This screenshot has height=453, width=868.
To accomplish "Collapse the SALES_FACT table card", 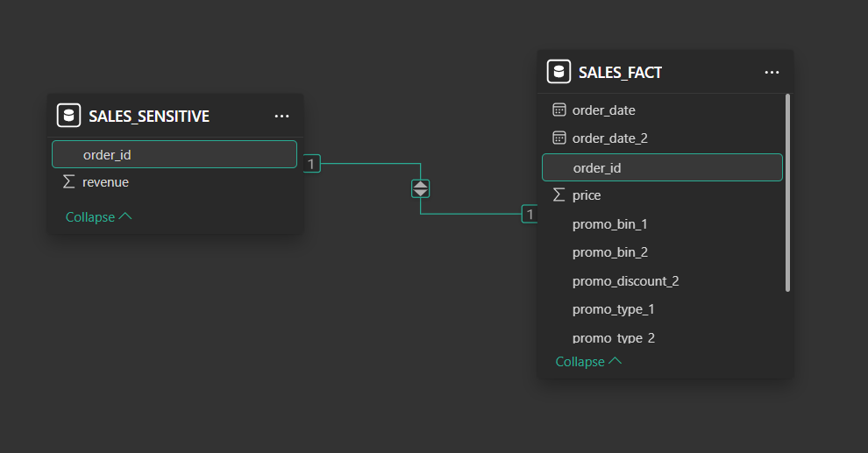I will (x=588, y=362).
